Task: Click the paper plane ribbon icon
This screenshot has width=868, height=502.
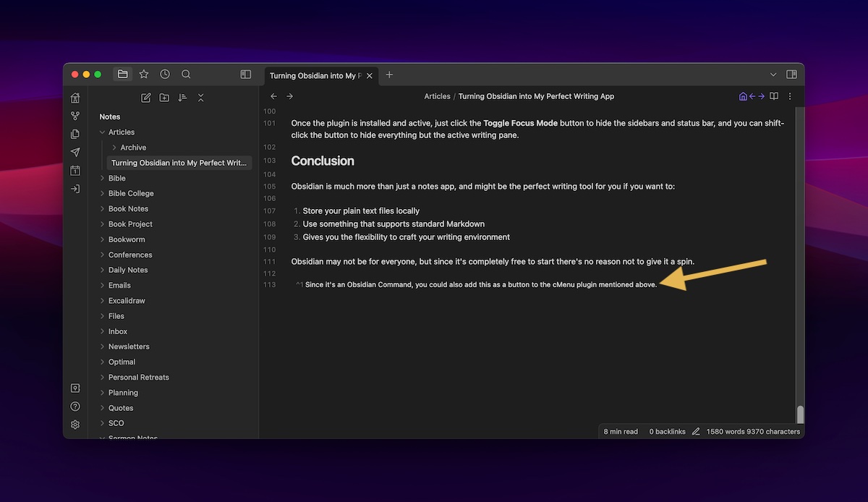Action: click(x=75, y=152)
